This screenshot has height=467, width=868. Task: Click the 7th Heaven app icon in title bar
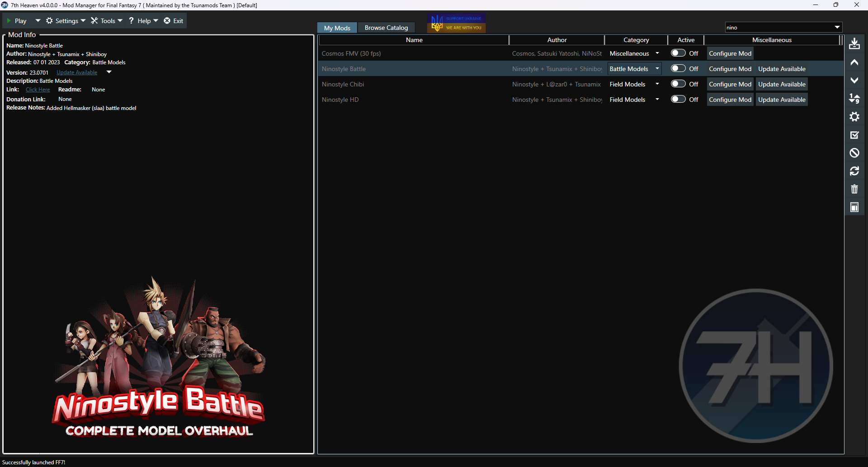click(5, 5)
